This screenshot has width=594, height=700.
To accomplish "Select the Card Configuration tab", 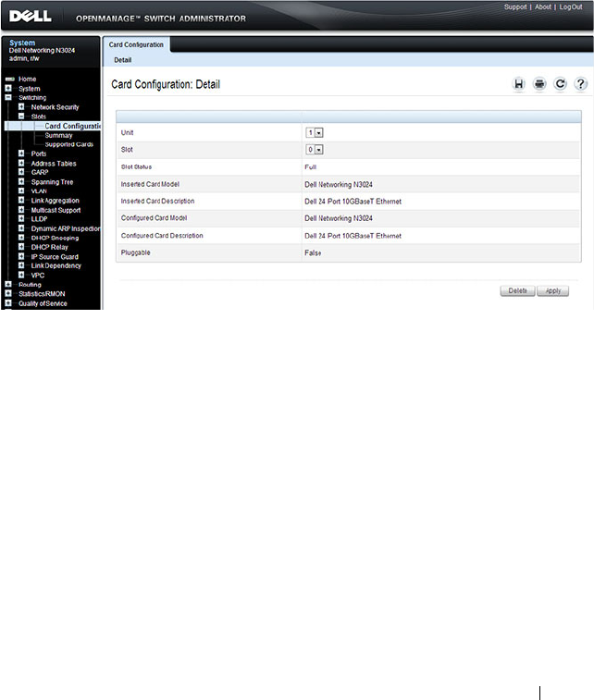I will click(x=136, y=44).
